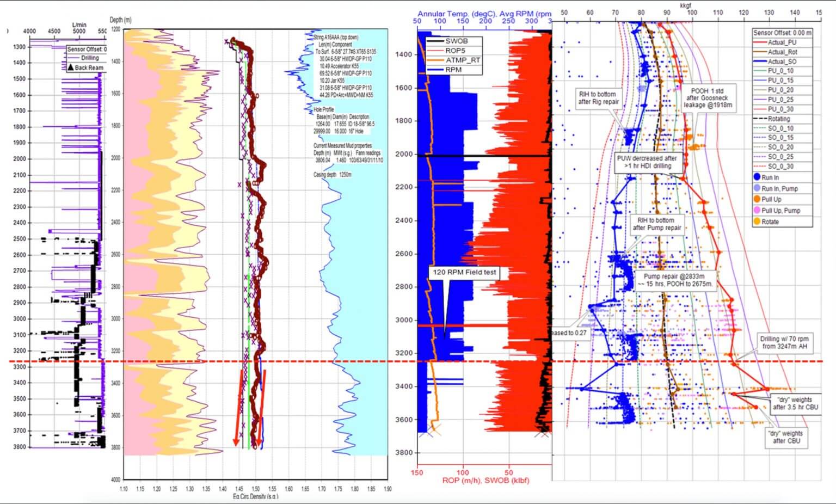The image size is (836, 504).
Task: Click the Pull Up orange dot marker
Action: coord(757,199)
